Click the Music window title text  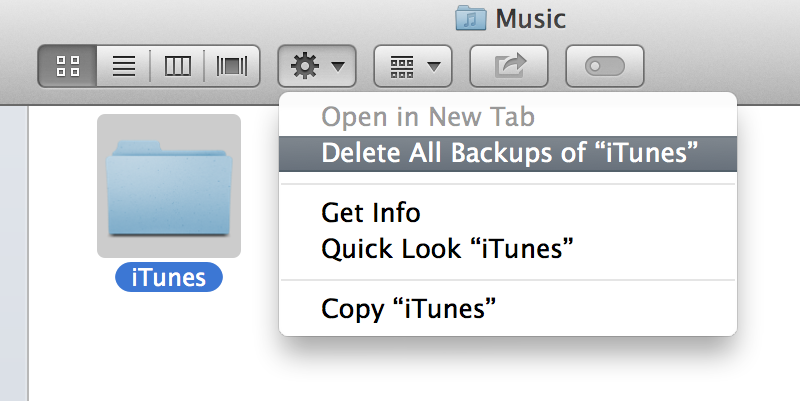tap(530, 19)
